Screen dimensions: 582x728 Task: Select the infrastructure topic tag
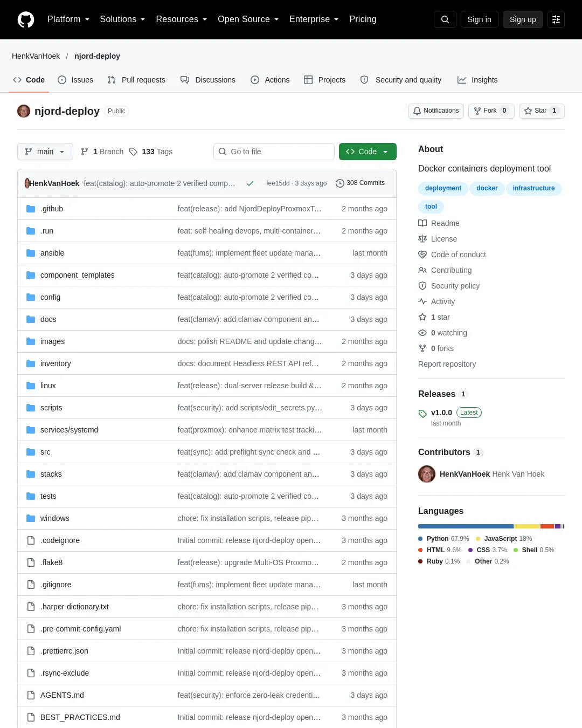tap(533, 188)
